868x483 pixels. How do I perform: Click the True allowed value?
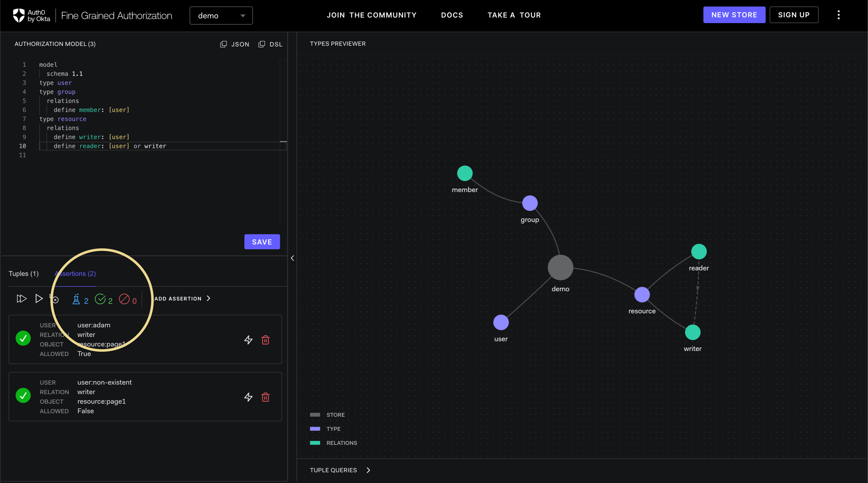click(84, 354)
